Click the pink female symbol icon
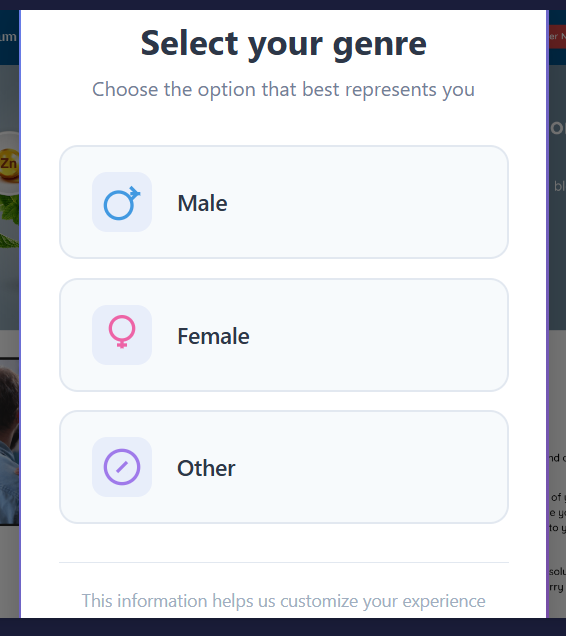This screenshot has width=566, height=636. [x=122, y=331]
